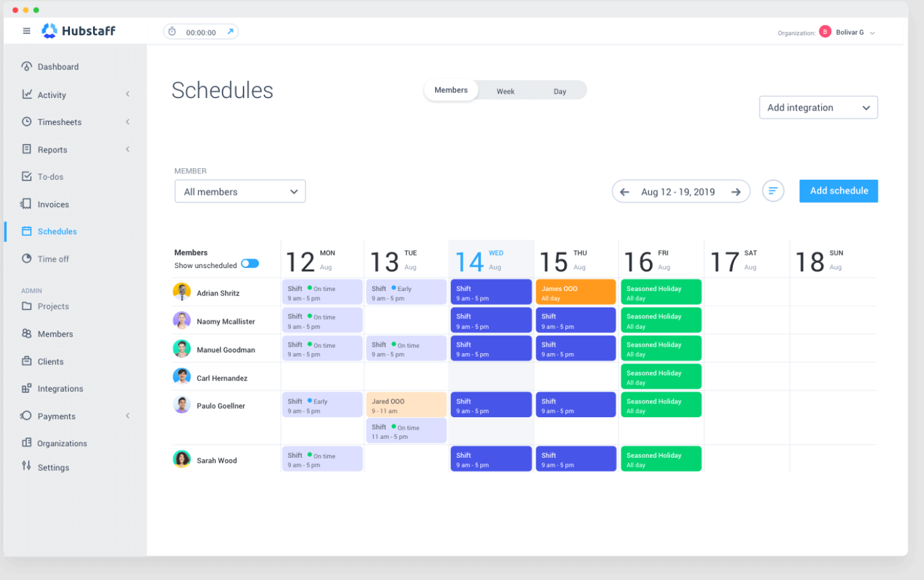
Task: Open Adrian Shritz's Tuesday Early shift
Action: [406, 292]
